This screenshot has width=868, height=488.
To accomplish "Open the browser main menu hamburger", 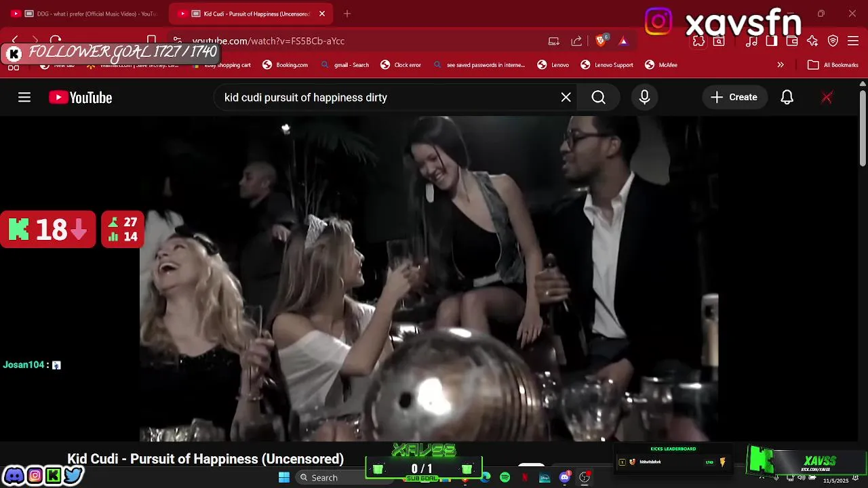I will [x=854, y=41].
